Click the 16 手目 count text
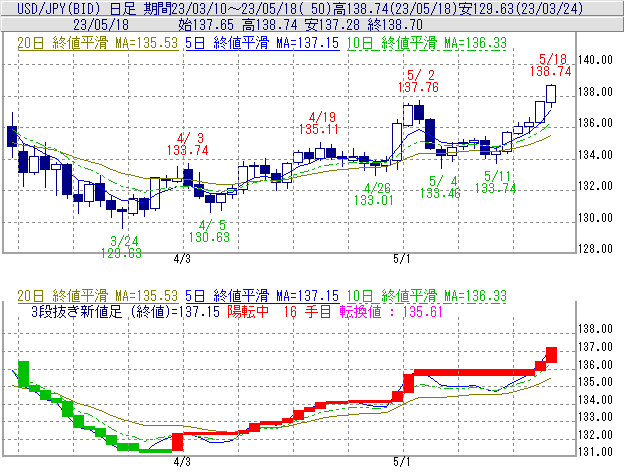 (x=307, y=311)
